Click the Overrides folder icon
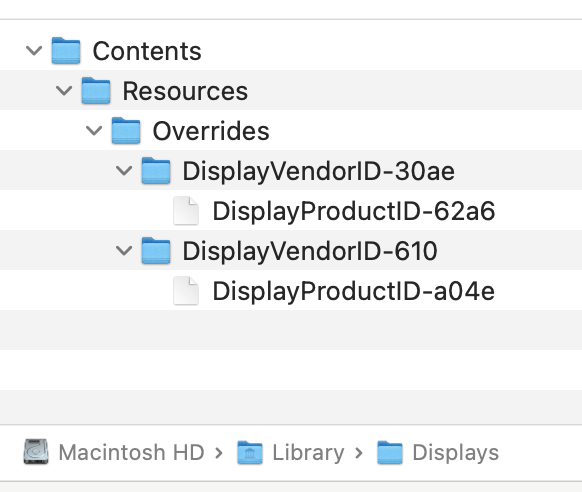 [126, 131]
